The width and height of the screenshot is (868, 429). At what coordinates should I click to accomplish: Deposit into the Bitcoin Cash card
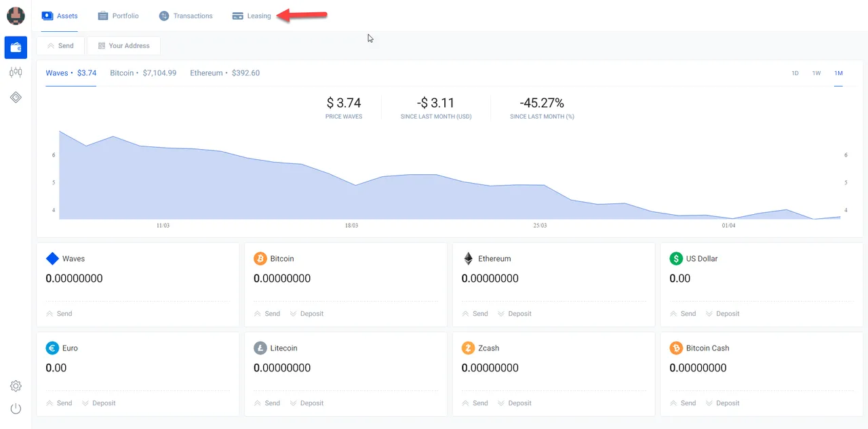[722, 403]
